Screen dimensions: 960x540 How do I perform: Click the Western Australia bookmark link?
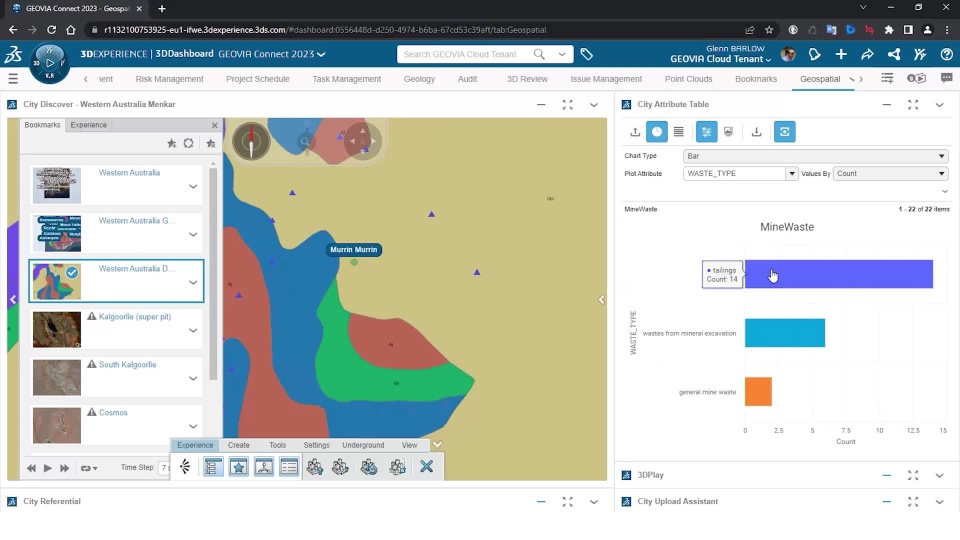click(x=129, y=173)
